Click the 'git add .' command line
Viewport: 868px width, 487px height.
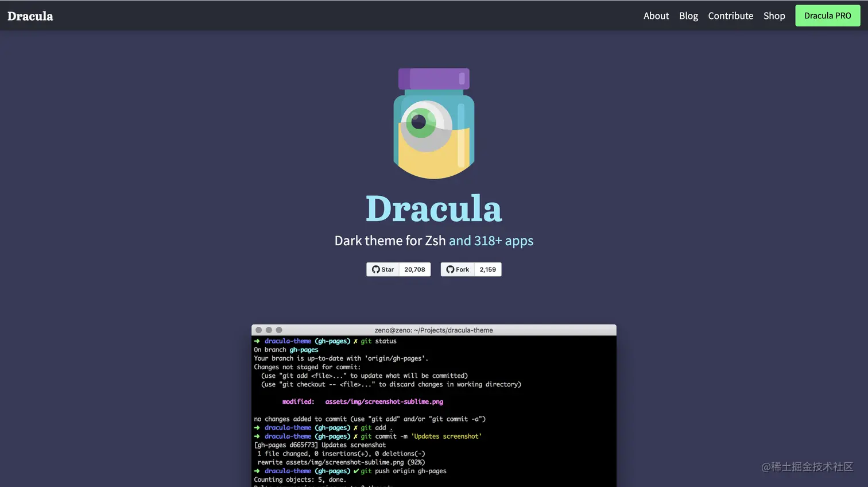pyautogui.click(x=324, y=428)
